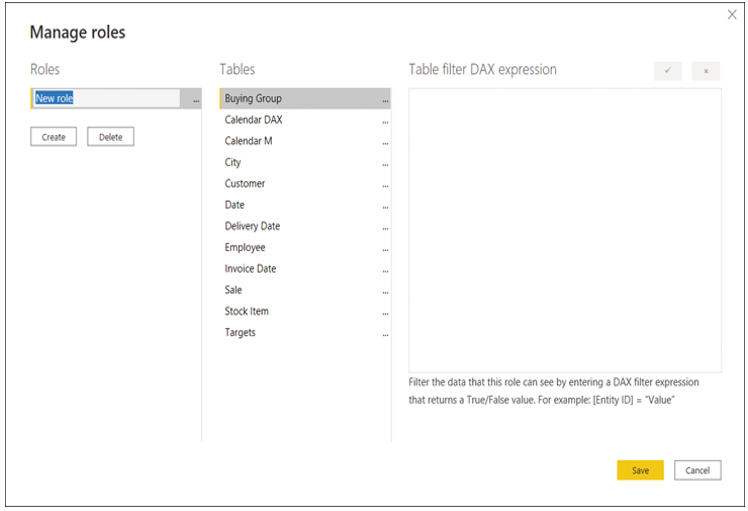Screen dimensions: 748x511
Task: Open the ellipsis menu for Calendar DAX table
Action: click(385, 122)
